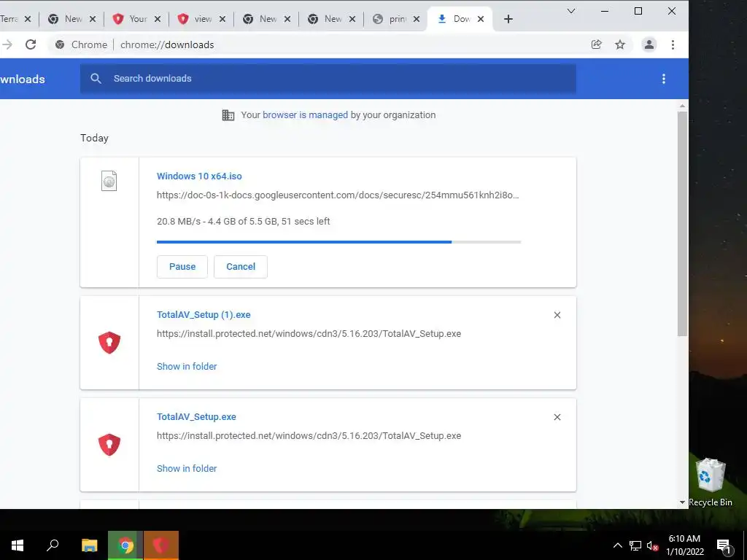Screen dimensions: 747x560
Task: Click the forward navigation arrow
Action: (7, 44)
